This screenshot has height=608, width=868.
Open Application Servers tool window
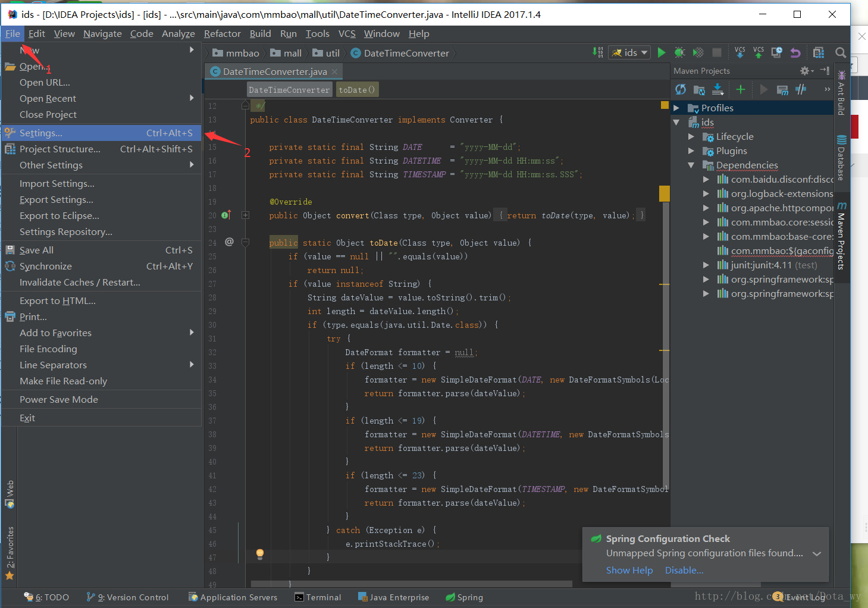pos(233,597)
